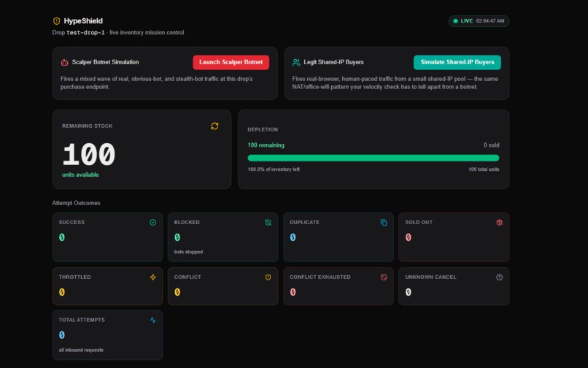Click the HypeShield title text
The width and height of the screenshot is (588, 368).
83,21
